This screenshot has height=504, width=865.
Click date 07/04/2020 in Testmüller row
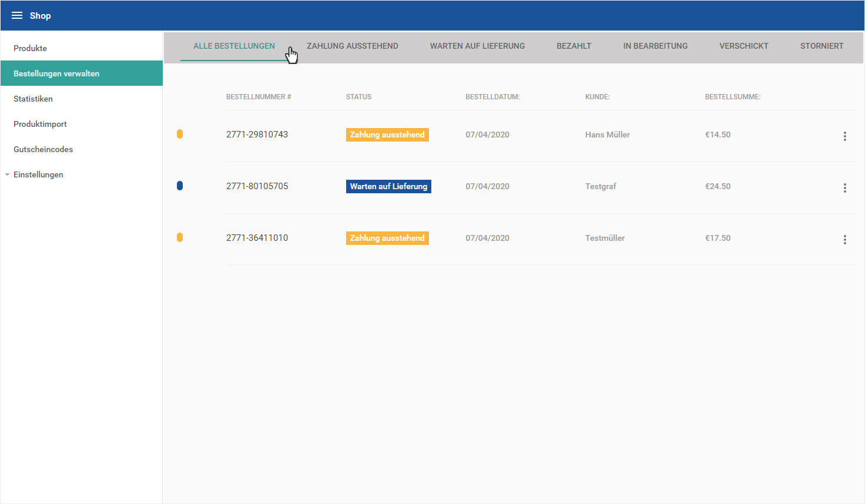pos(487,238)
